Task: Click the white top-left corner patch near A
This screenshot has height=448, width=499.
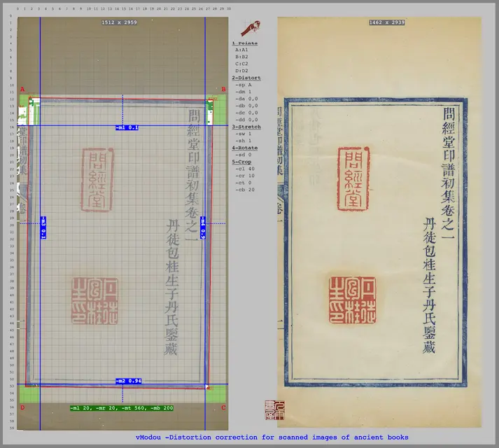Action: point(34,111)
